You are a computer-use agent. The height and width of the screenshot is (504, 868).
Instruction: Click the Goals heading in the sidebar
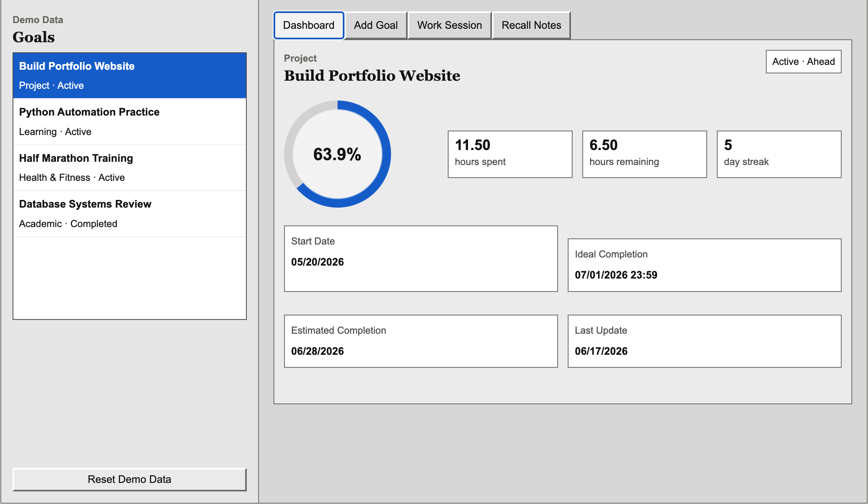pos(34,37)
